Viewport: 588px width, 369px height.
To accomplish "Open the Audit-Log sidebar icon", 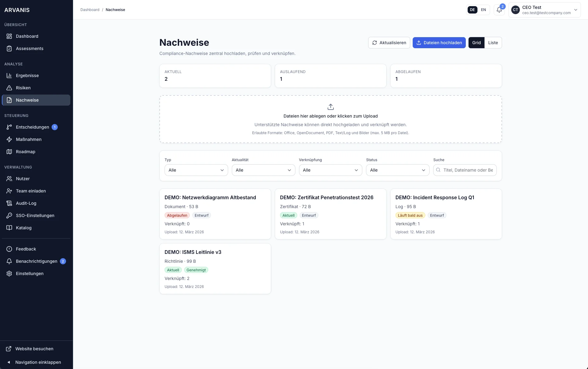I will point(9,203).
